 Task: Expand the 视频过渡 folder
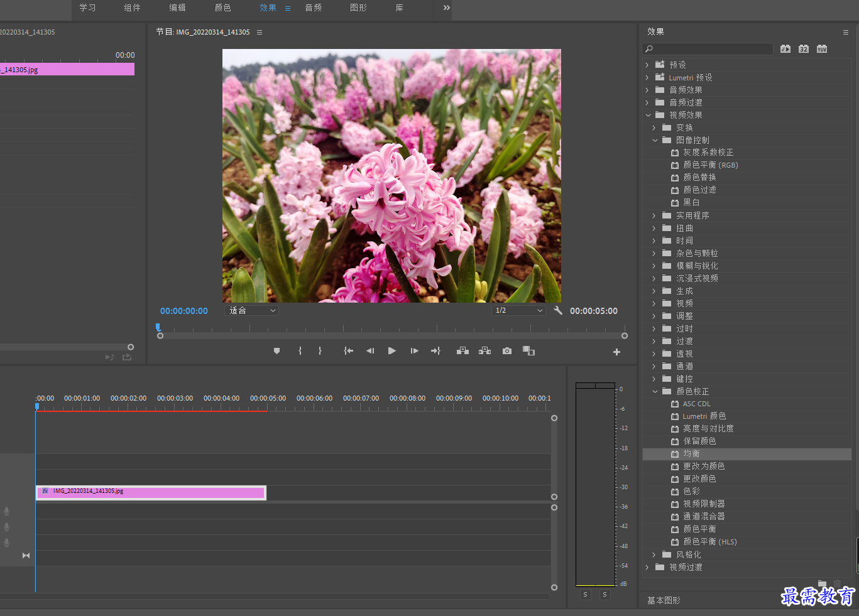click(647, 567)
